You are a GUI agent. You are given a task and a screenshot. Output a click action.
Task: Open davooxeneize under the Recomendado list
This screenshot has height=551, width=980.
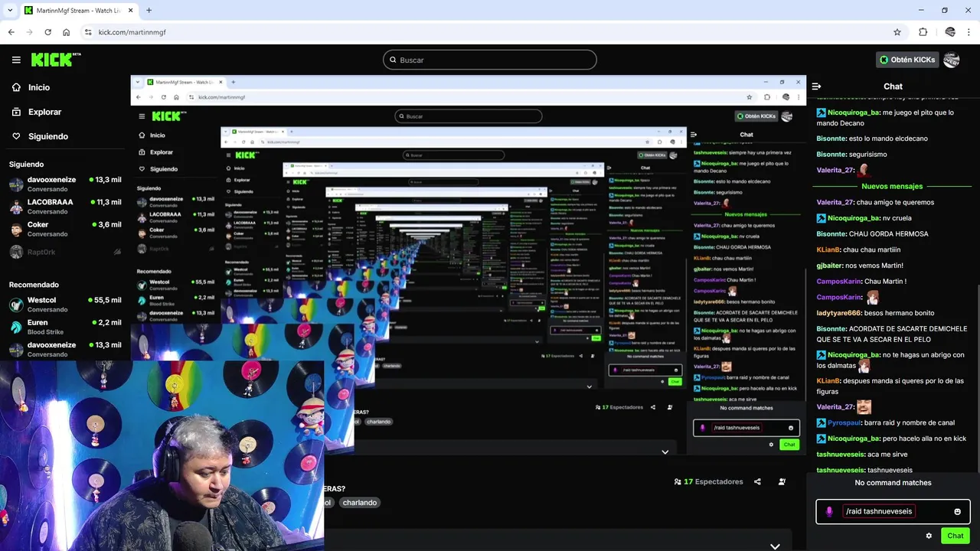65,349
